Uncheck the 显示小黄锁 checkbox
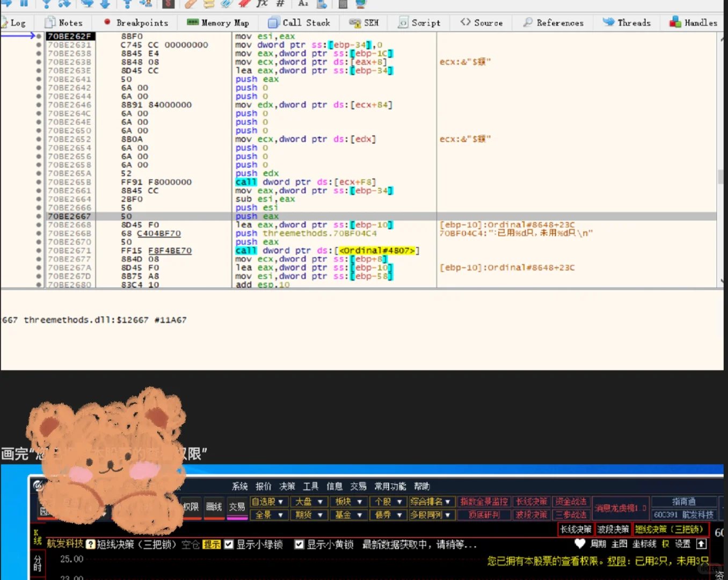Viewport: 728px width, 580px height. coord(299,545)
